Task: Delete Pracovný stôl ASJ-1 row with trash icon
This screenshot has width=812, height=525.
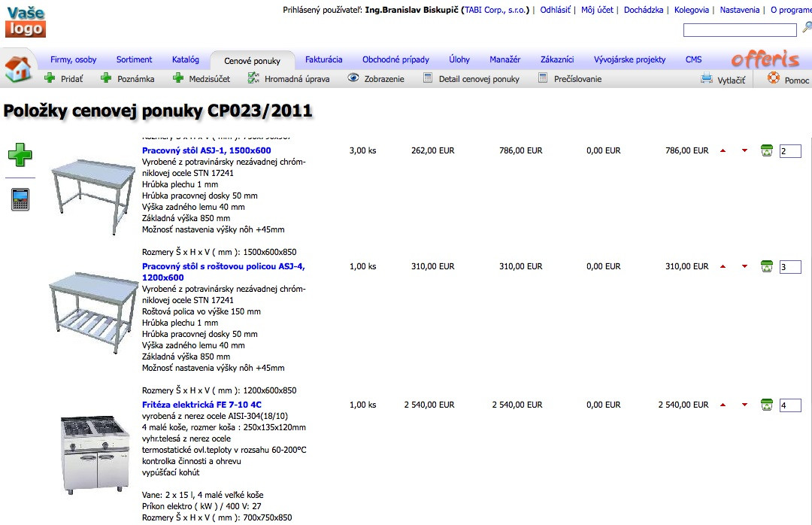Action: coord(767,150)
